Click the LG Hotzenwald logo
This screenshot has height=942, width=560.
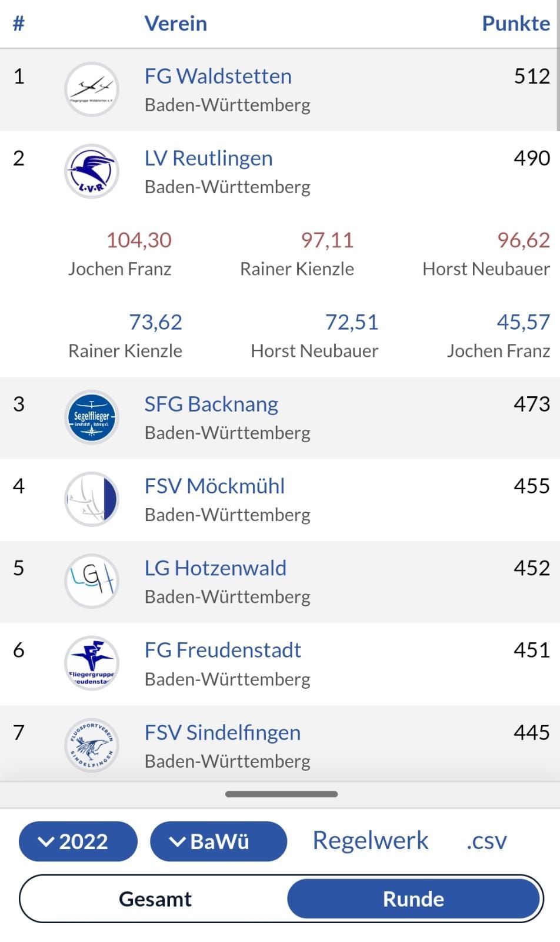point(92,581)
